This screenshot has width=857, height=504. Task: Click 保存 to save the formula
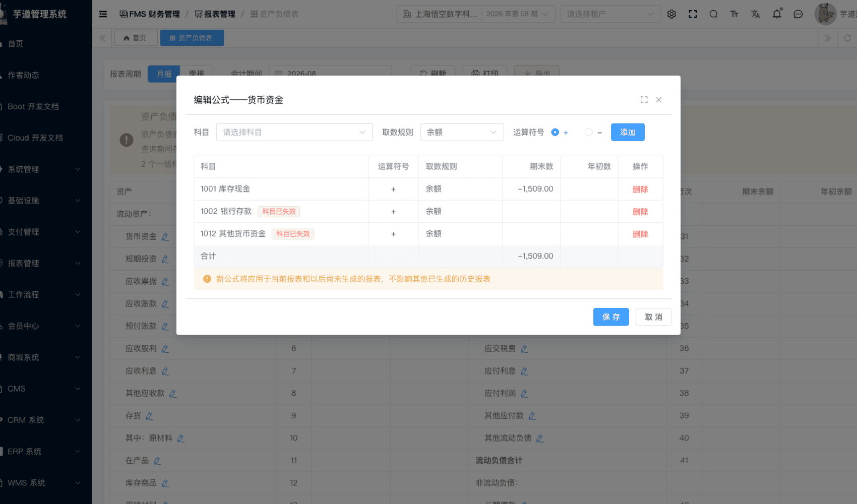(x=611, y=317)
